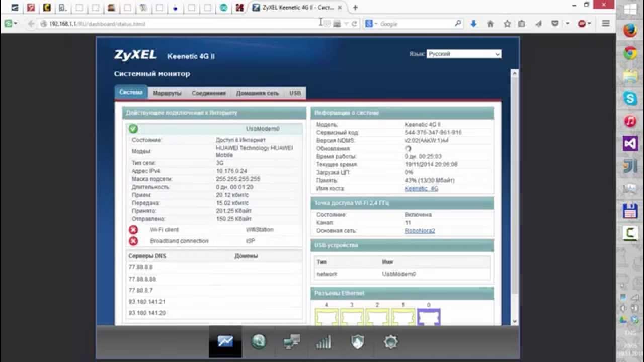Open the Keenetic_4G host name link
Screen dimensions: 644x362
coord(421,189)
